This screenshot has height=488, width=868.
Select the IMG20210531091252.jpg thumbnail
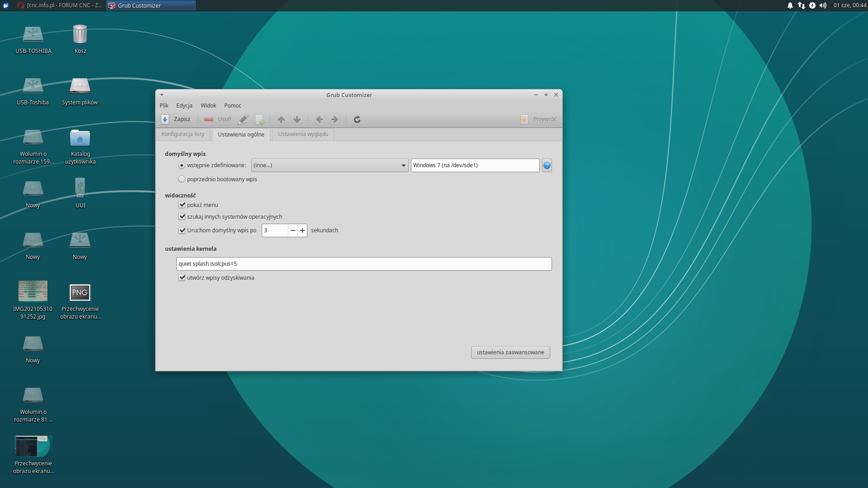pos(33,291)
